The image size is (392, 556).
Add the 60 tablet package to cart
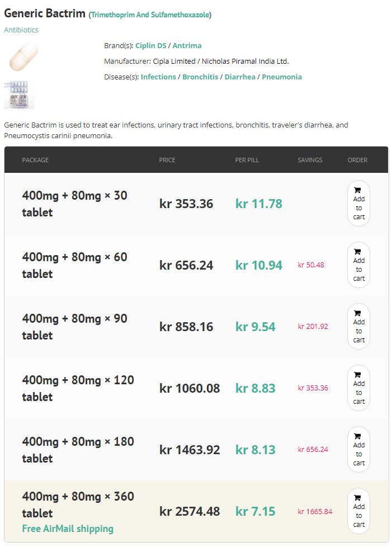[358, 265]
